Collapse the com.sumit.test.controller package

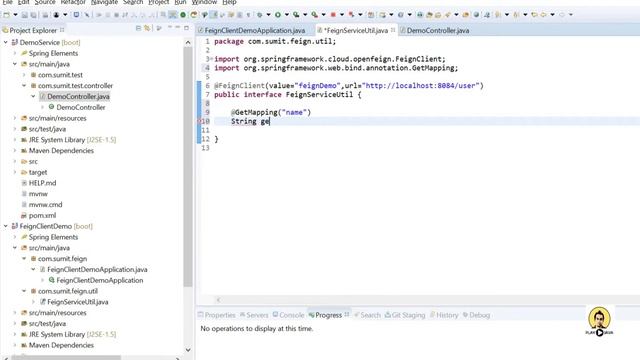(x=24, y=85)
